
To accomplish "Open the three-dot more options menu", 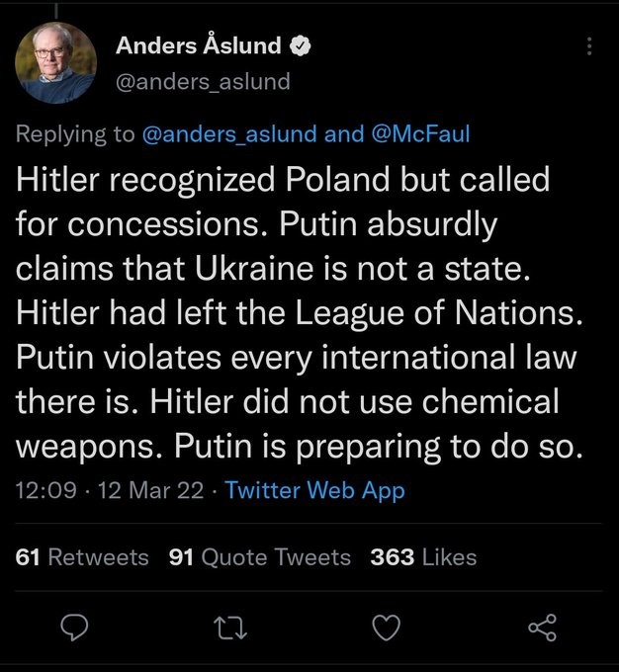I will coord(589,46).
